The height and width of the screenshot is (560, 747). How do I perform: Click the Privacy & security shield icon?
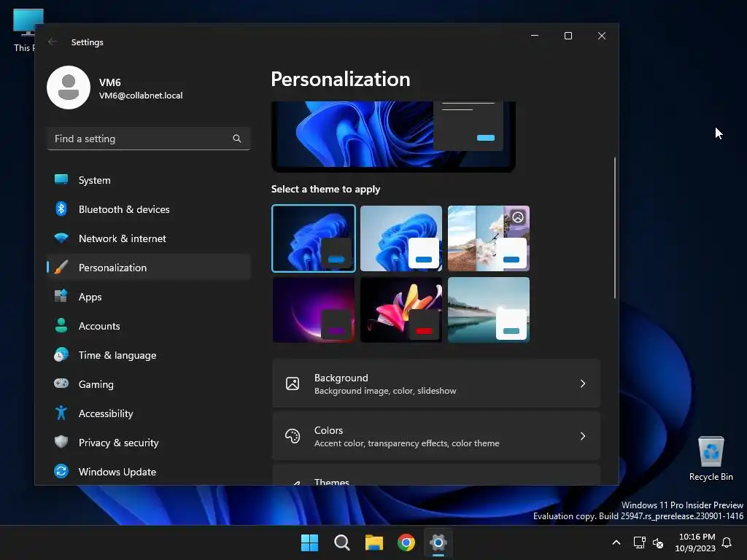click(x=61, y=442)
